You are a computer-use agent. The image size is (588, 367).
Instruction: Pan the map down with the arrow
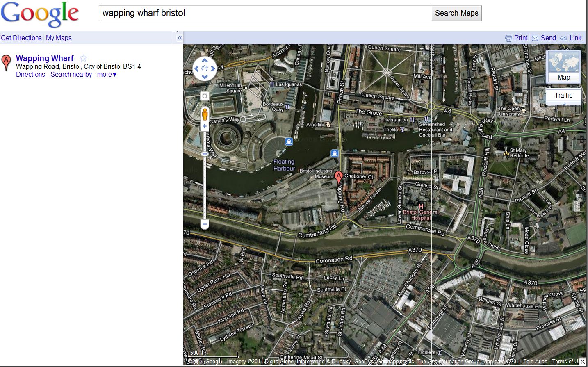(x=205, y=77)
